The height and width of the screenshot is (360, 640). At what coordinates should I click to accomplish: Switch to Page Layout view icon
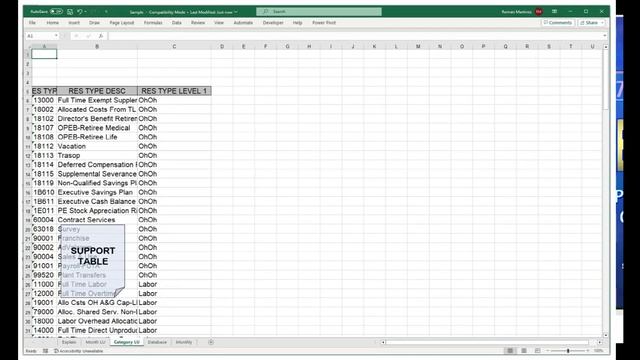(x=524, y=351)
